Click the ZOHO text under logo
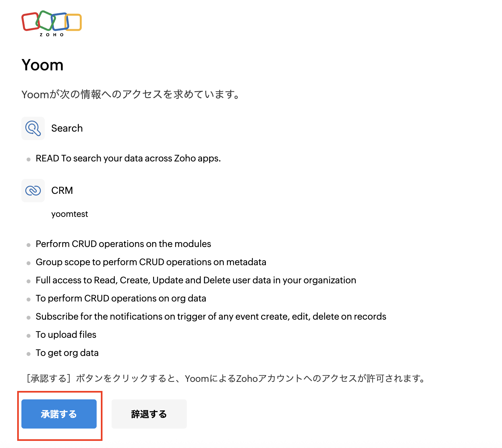This screenshot has width=502, height=448. coord(52,35)
